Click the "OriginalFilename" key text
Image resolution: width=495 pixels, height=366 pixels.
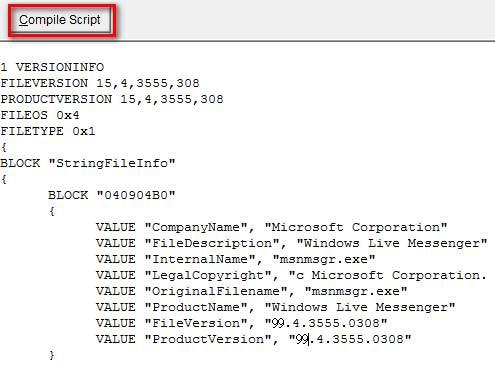[219, 291]
